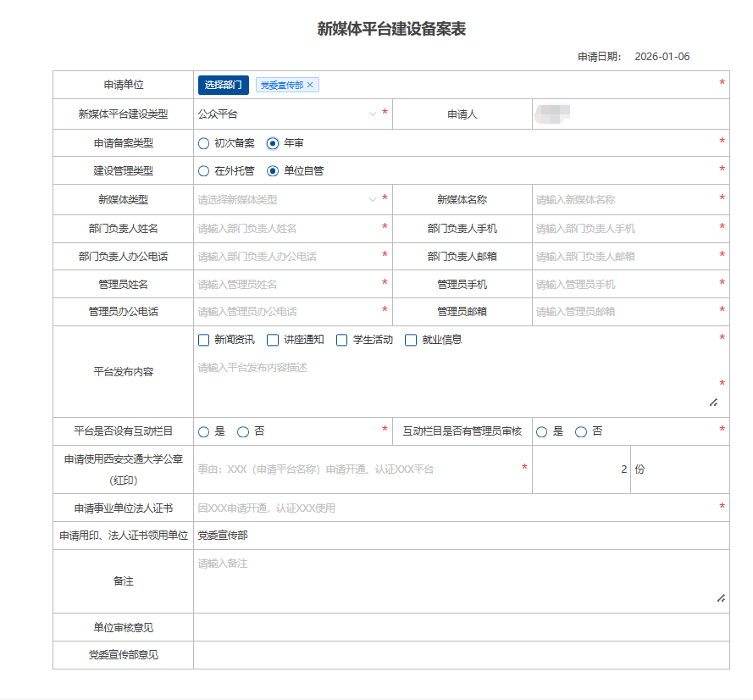Check the 就业信息 checkbox

point(411,340)
